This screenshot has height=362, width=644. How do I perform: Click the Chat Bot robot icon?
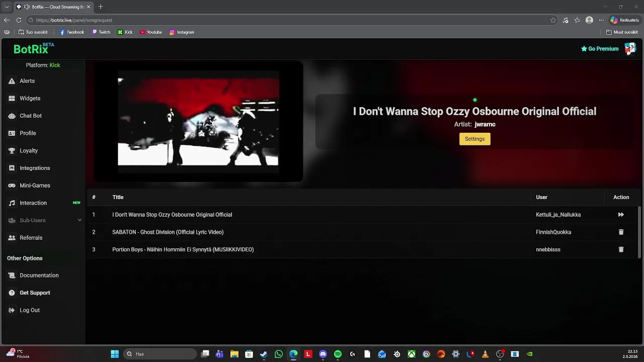(x=12, y=116)
